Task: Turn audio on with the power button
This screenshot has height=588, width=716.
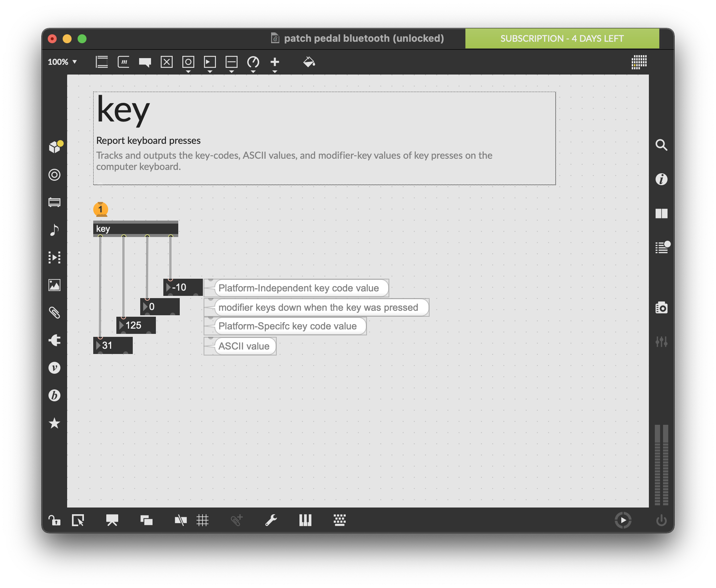Action: (x=661, y=520)
